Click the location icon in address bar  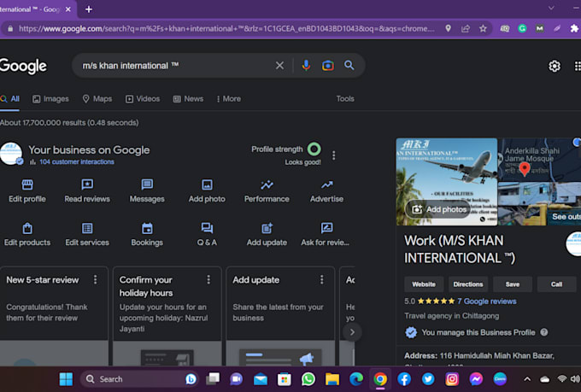448,28
